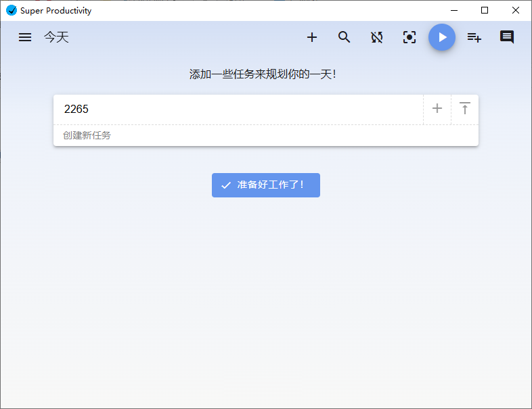Trigger sync using the circular arrows icon

[377, 37]
